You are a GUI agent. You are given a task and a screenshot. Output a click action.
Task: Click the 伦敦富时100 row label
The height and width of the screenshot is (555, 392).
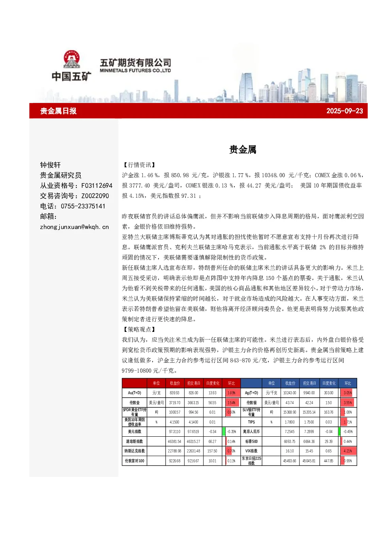pyautogui.click(x=134, y=461)
